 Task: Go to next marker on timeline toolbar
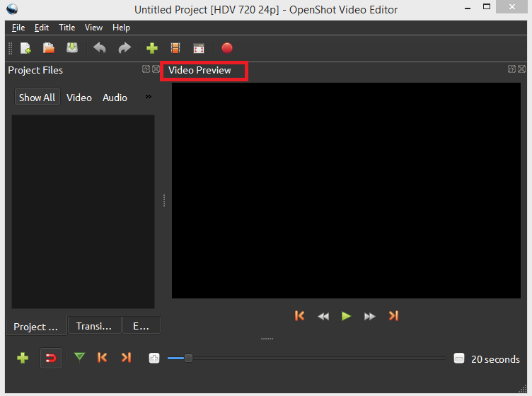pyautogui.click(x=126, y=357)
